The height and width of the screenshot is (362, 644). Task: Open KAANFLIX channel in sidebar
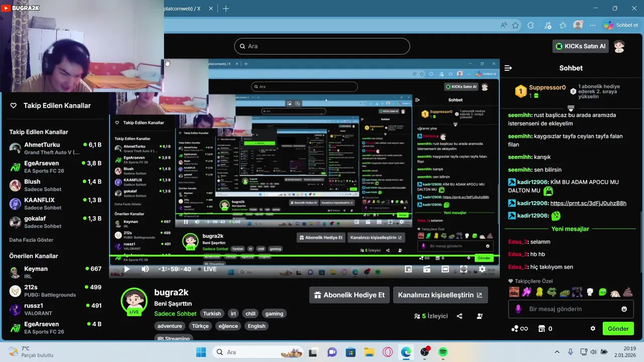point(55,204)
